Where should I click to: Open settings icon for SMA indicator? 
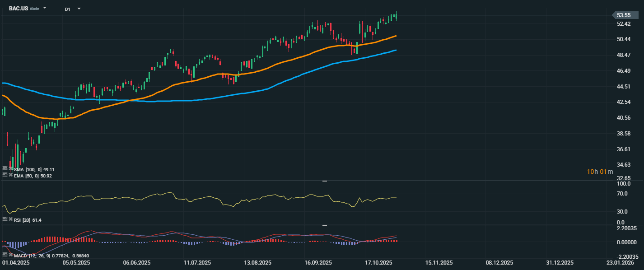click(5, 168)
